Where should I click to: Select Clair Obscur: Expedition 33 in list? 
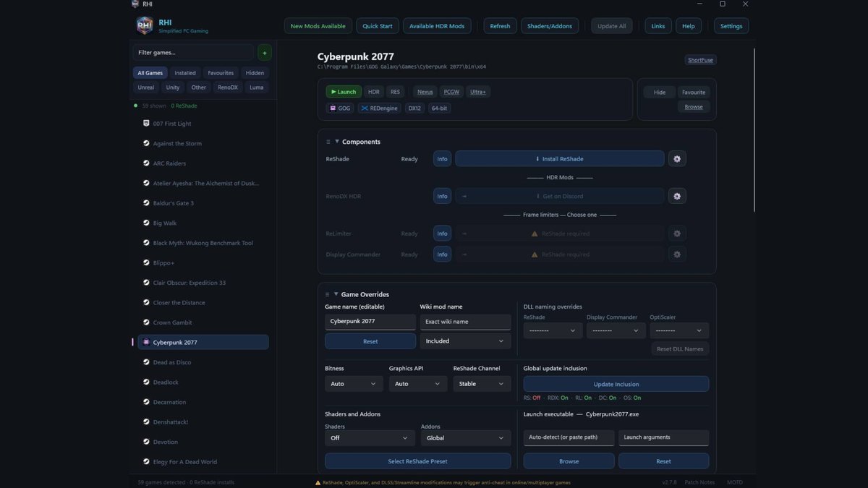coord(203,283)
